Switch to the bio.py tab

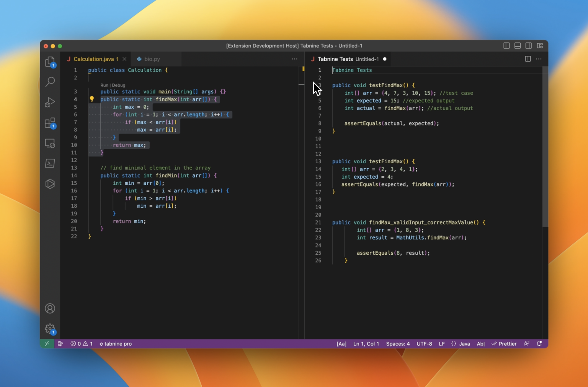click(x=152, y=59)
